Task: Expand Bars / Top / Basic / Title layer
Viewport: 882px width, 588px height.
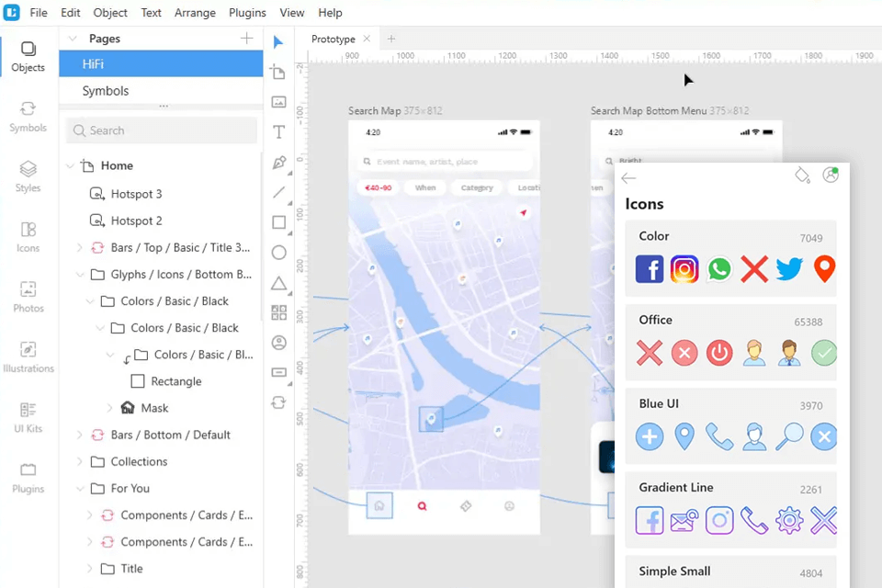Action: pyautogui.click(x=79, y=247)
